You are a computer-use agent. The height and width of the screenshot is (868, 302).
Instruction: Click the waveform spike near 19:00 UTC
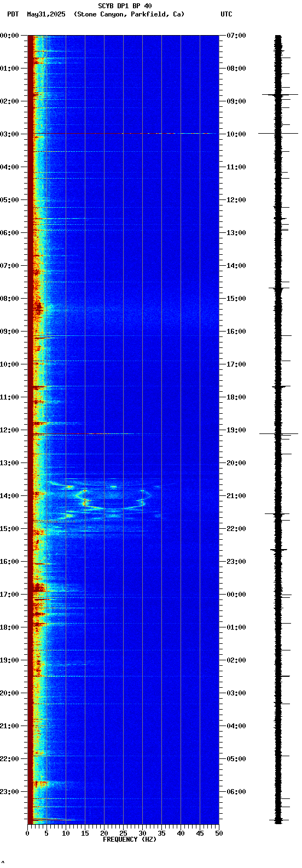pyautogui.click(x=278, y=433)
